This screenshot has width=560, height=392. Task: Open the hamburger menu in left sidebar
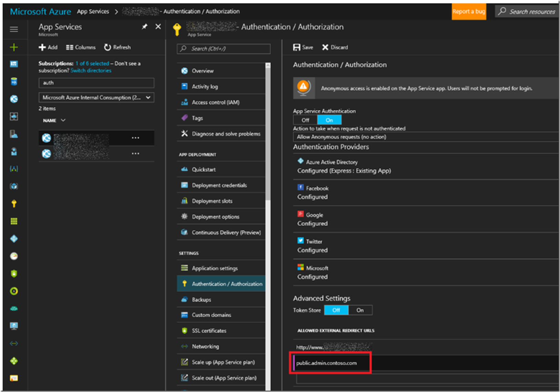click(x=14, y=29)
